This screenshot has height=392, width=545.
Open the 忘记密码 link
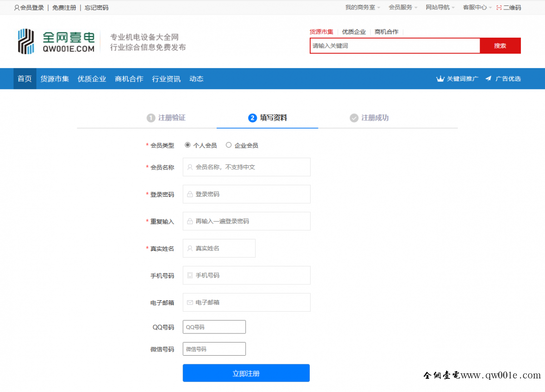coord(97,8)
